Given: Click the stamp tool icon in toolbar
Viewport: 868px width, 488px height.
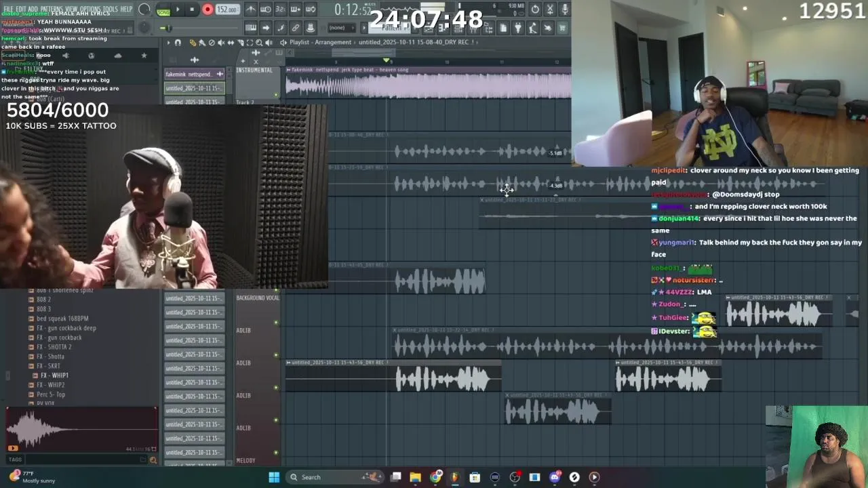Looking at the screenshot, I should click(311, 28).
